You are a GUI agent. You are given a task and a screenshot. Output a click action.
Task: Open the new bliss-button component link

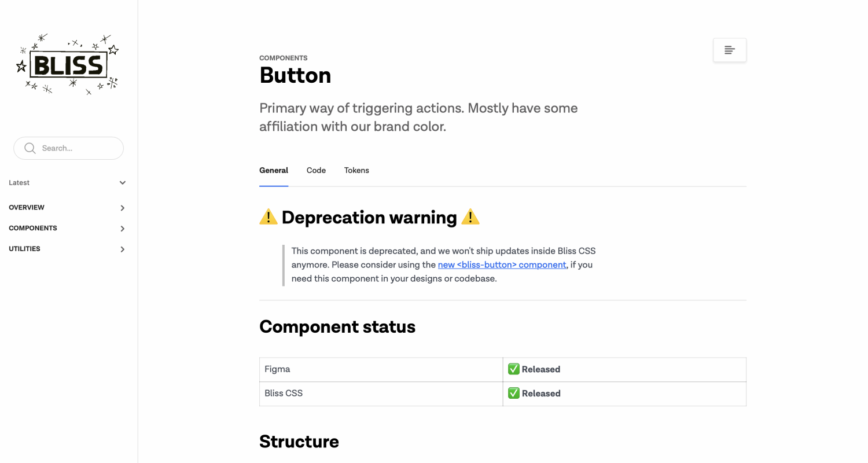point(502,264)
